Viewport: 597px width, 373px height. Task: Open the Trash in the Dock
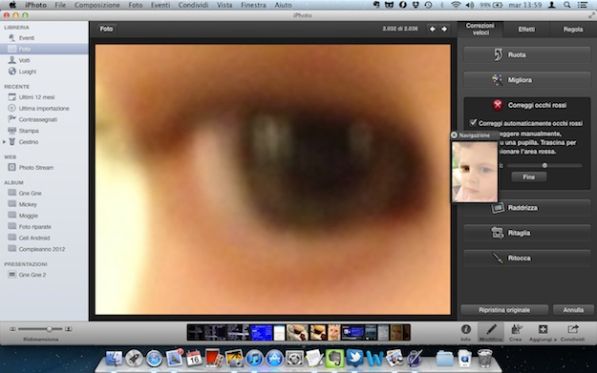coord(485,358)
